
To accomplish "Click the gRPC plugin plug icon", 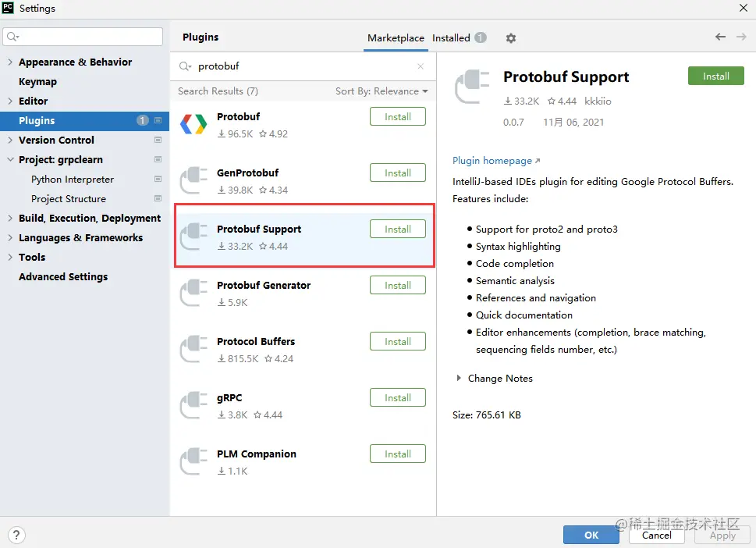I will click(193, 405).
